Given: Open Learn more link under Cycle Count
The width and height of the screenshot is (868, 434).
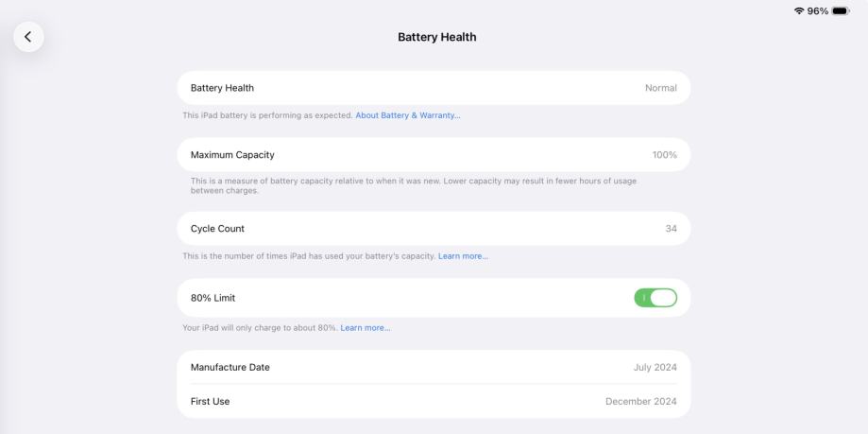Looking at the screenshot, I should click(463, 256).
